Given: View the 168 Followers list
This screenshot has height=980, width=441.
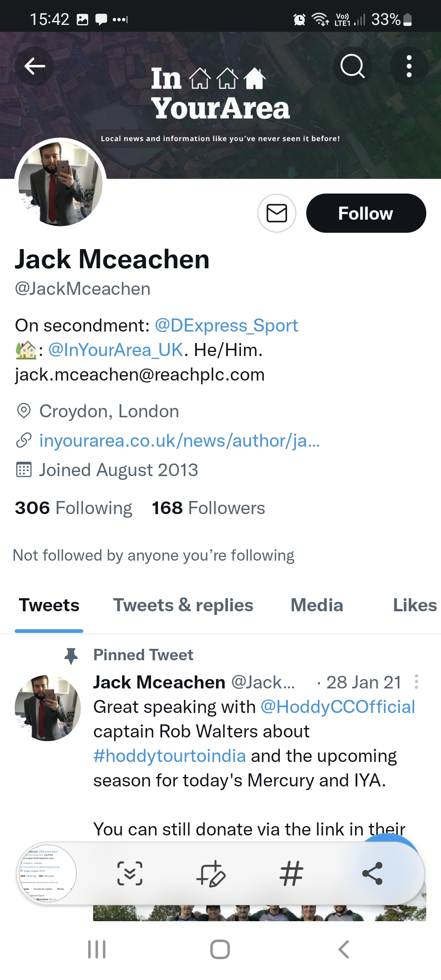Looking at the screenshot, I should point(208,508).
